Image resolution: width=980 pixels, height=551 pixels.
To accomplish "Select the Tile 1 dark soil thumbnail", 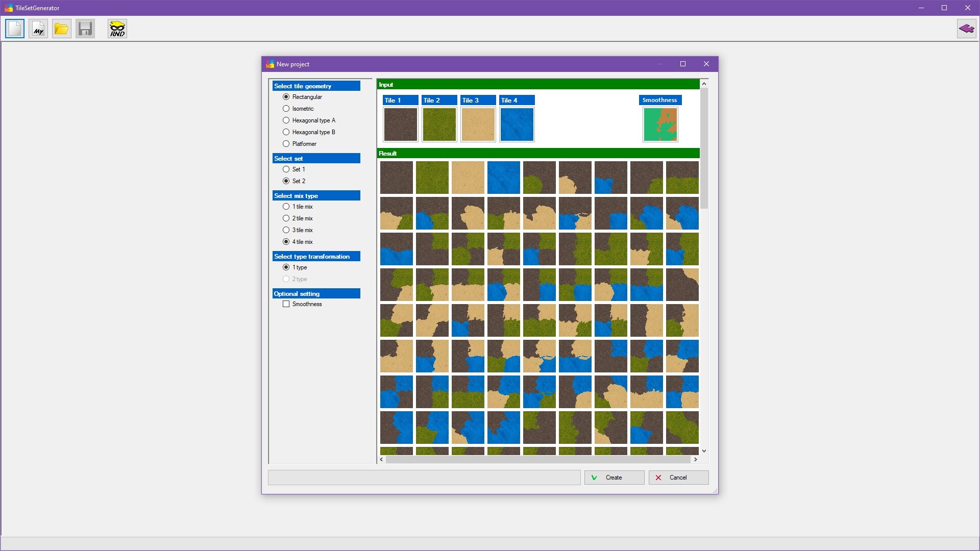I will click(x=400, y=124).
